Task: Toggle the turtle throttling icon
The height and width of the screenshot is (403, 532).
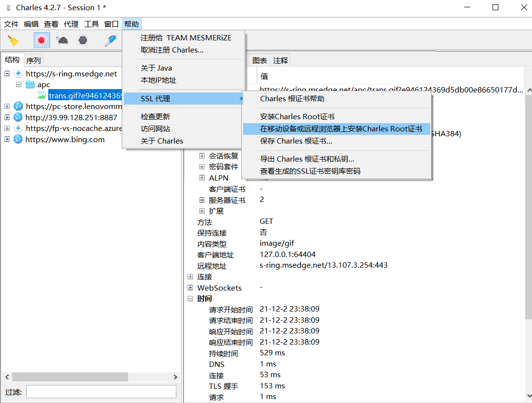Action: click(x=62, y=40)
